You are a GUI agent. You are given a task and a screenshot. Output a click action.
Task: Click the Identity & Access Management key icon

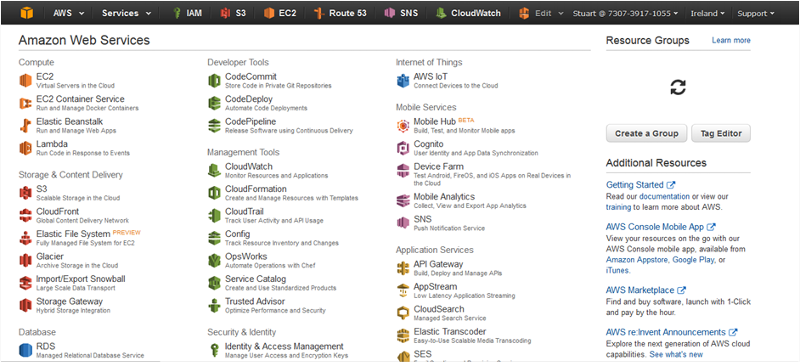[x=214, y=350]
